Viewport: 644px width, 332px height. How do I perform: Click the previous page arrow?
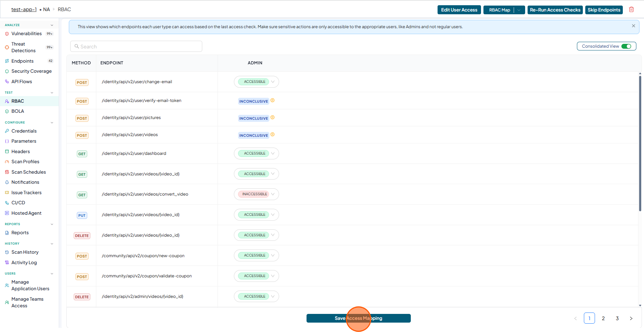pos(576,318)
